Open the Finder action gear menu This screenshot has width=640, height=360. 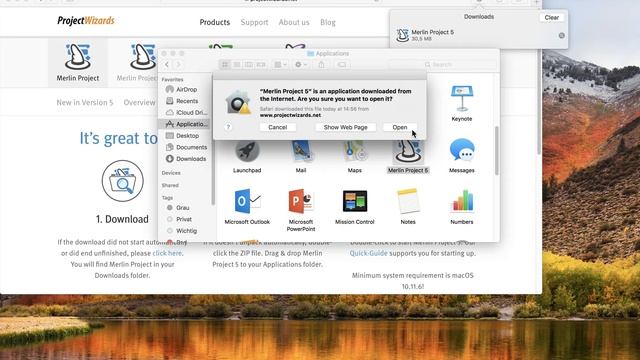301,64
